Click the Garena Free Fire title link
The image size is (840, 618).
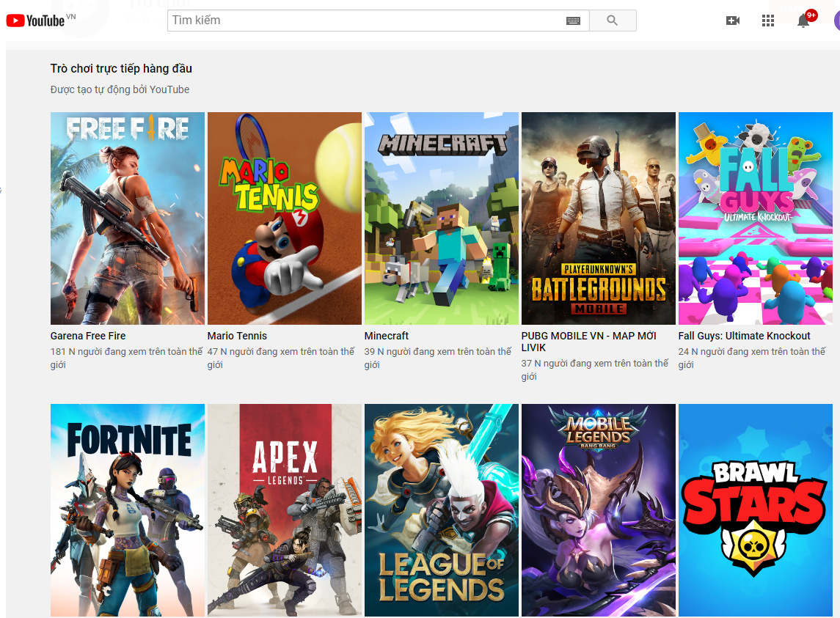coord(88,336)
